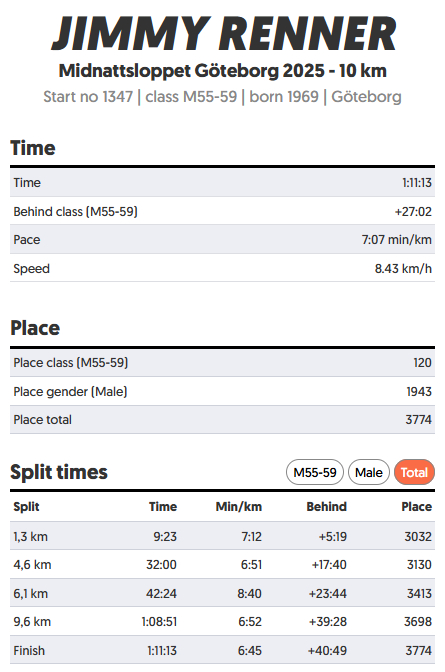The image size is (445, 672).
Task: Select the Total split filter pill
Action: pyautogui.click(x=414, y=472)
